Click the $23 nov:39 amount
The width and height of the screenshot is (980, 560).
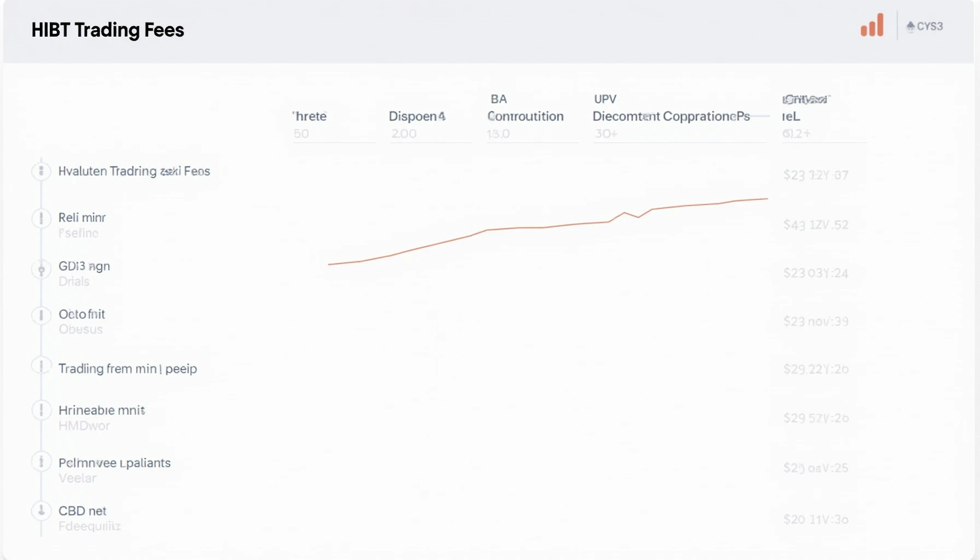[816, 322]
